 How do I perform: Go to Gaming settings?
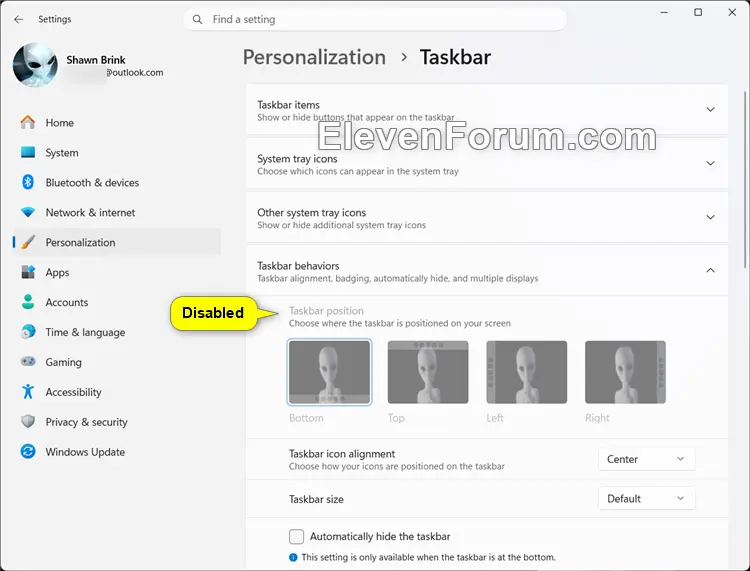click(117, 362)
